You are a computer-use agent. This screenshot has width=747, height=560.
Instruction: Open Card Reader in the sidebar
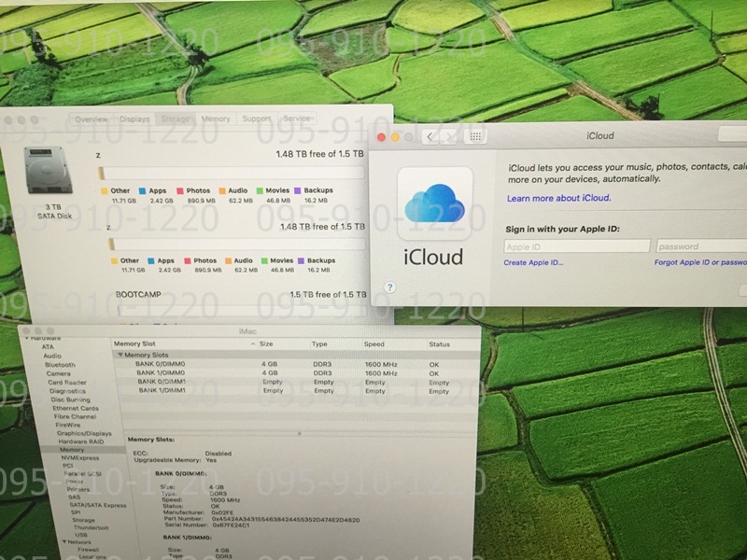(x=67, y=383)
